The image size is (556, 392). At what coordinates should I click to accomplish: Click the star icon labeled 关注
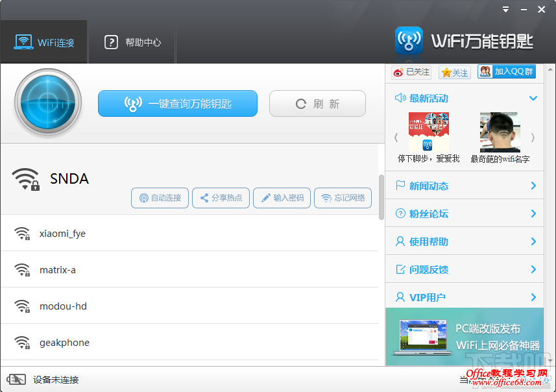click(x=446, y=72)
